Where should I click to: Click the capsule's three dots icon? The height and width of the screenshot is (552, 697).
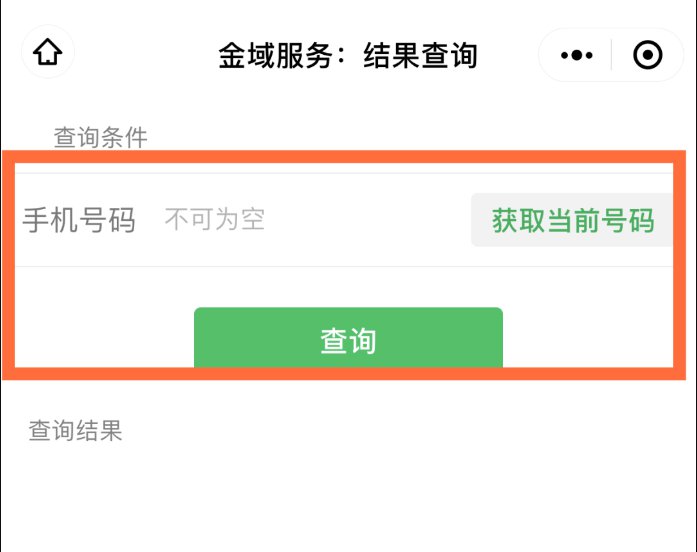pyautogui.click(x=577, y=55)
